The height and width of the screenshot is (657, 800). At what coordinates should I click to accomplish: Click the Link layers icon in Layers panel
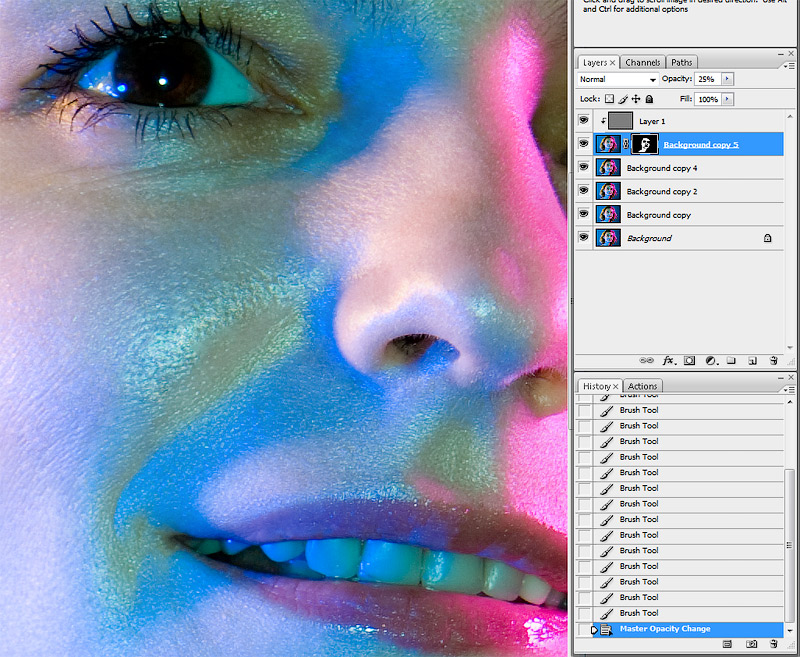646,360
